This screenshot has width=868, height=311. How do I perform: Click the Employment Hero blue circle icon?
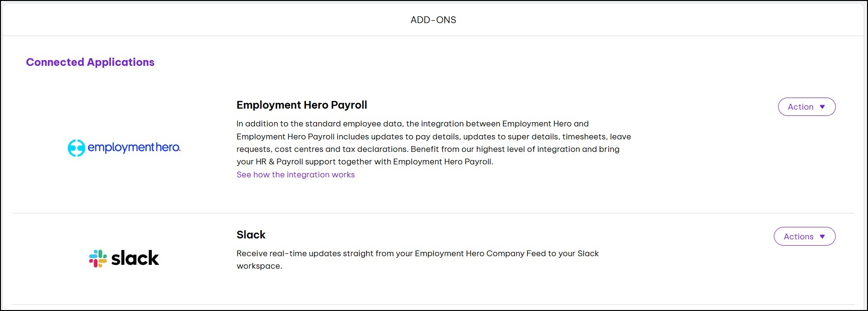pyautogui.click(x=76, y=148)
